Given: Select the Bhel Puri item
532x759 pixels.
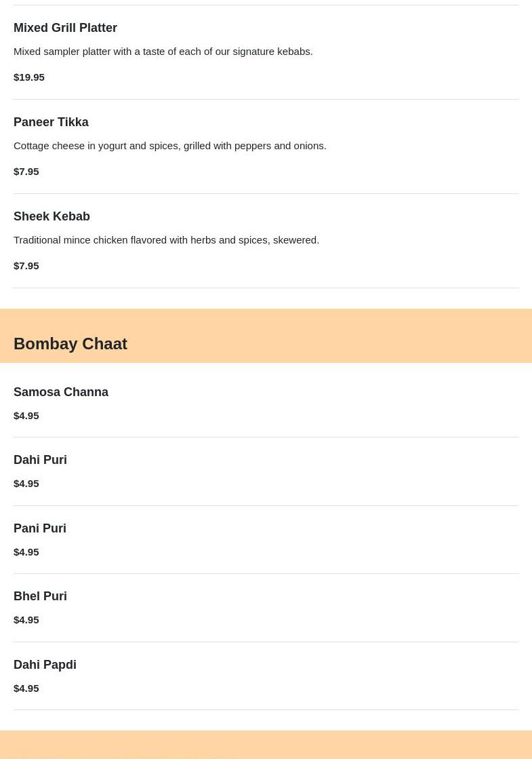Looking at the screenshot, I should (x=40, y=596).
